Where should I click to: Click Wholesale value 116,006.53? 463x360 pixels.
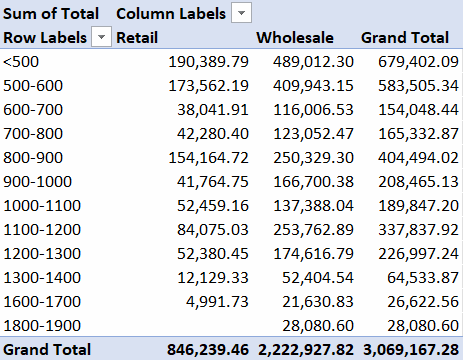click(x=313, y=110)
